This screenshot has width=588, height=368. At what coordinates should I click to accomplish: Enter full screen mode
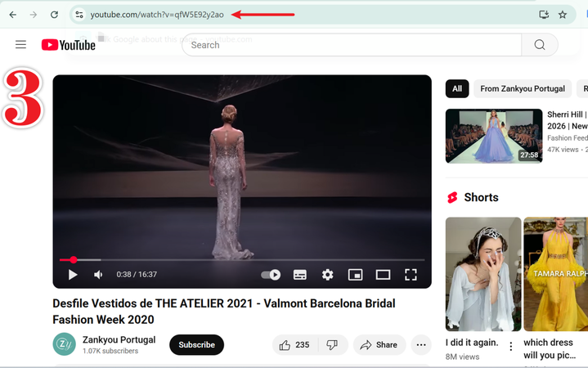(x=411, y=275)
